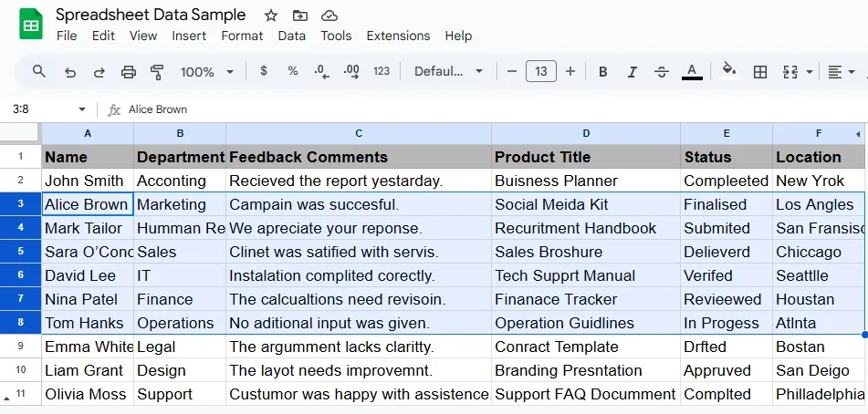Star the Spreadsheet Data Sample document

click(271, 16)
